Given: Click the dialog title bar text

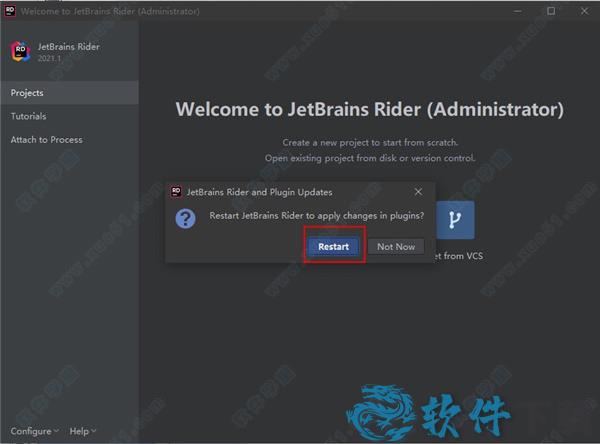Looking at the screenshot, I should pos(259,191).
